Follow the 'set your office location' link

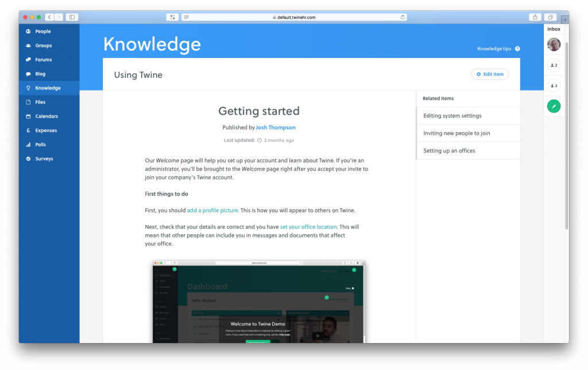click(308, 227)
